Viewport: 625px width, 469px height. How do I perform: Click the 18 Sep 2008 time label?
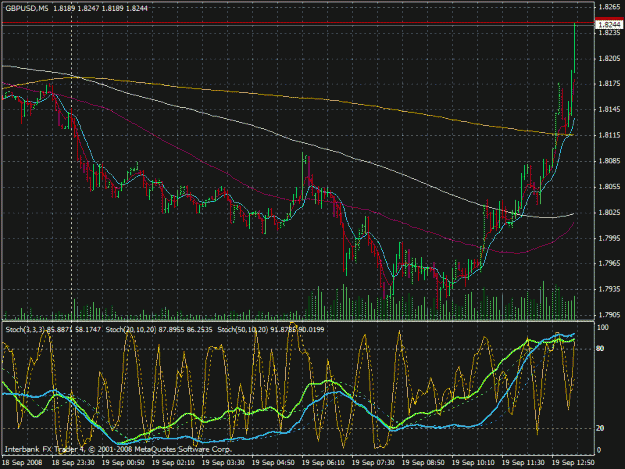point(22,463)
